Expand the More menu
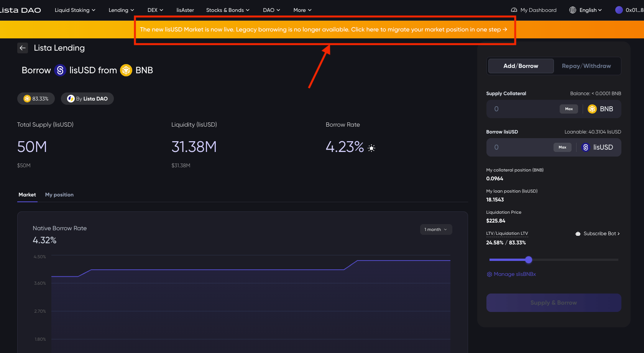This screenshot has width=644, height=353. click(302, 10)
